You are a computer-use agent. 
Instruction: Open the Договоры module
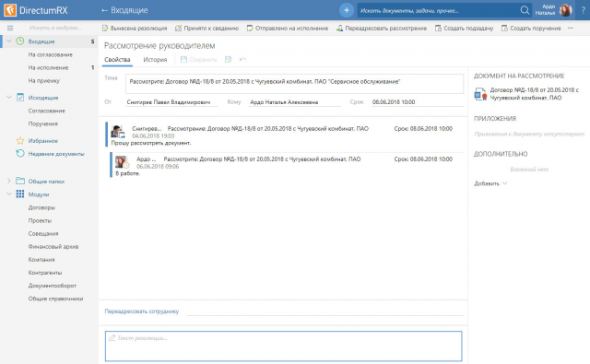pyautogui.click(x=41, y=207)
